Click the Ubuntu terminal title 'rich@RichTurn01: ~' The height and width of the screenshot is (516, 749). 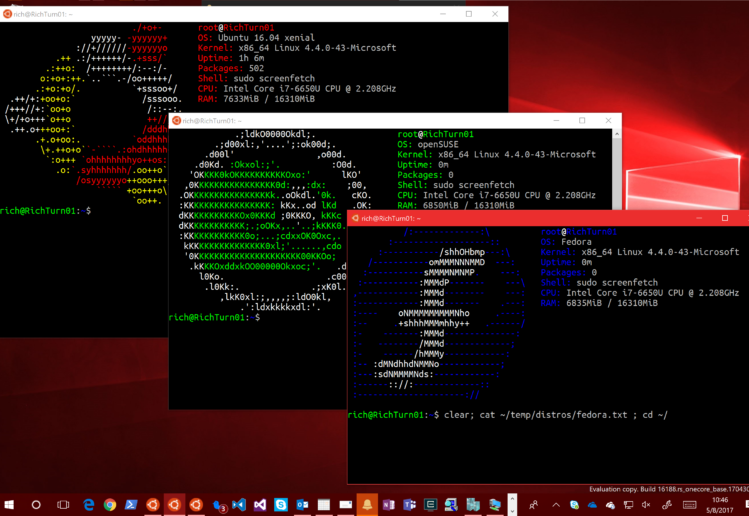(43, 14)
